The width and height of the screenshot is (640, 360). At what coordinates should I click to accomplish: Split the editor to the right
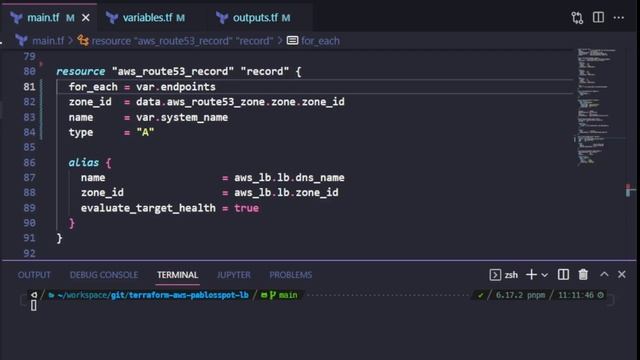pos(598,18)
